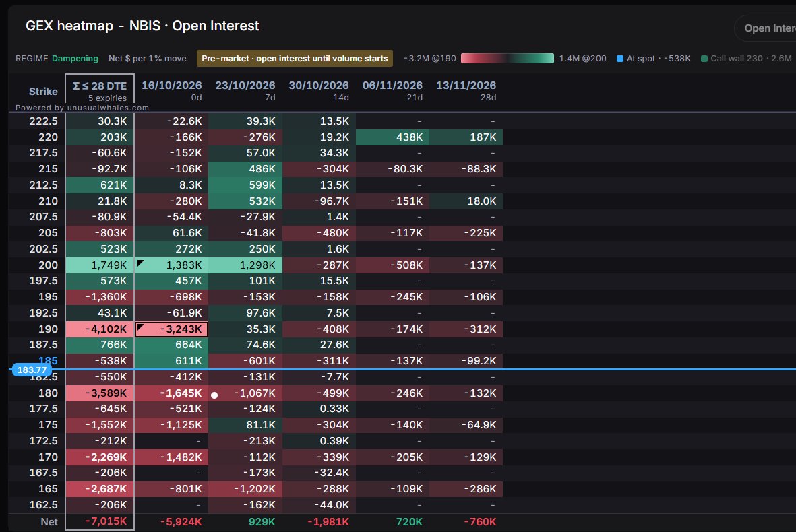Click the corner flag marker in the 1,383K cell
Image resolution: width=796 pixels, height=532 pixels.
141,263
